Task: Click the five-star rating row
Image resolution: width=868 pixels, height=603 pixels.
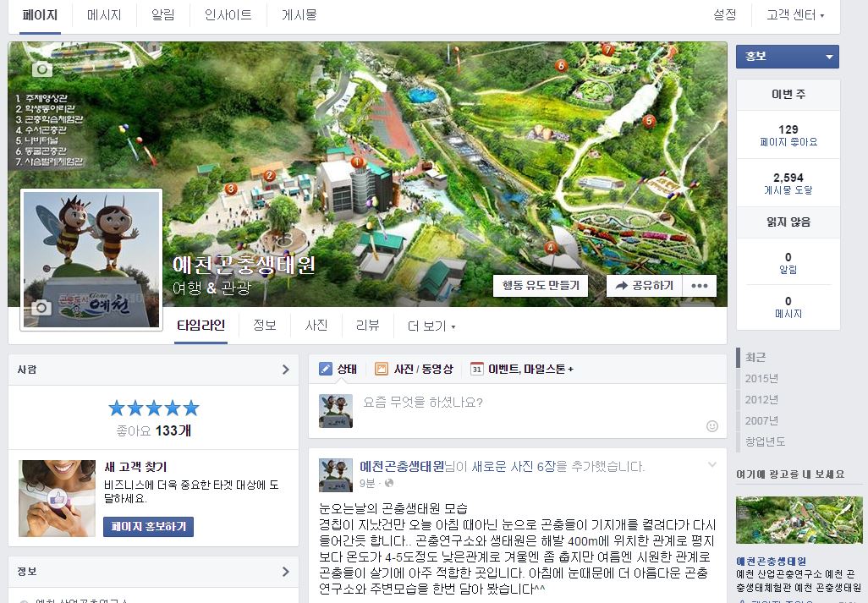Action: coord(154,408)
